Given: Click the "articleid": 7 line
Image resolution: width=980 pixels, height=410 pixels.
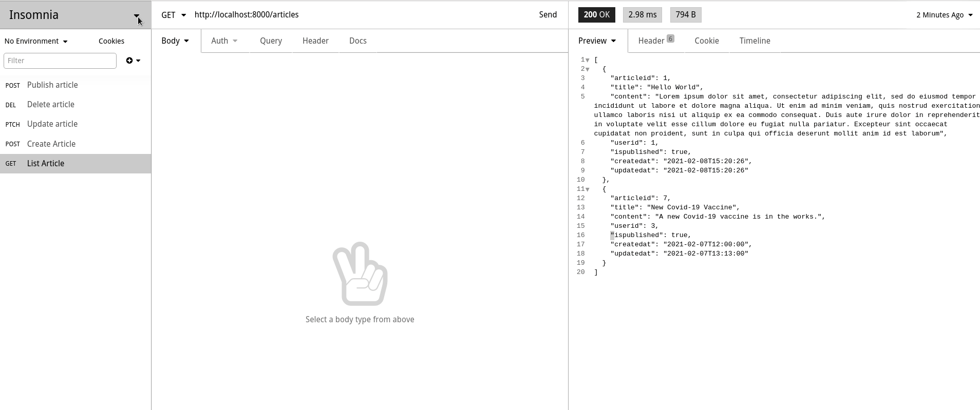Looking at the screenshot, I should point(640,198).
